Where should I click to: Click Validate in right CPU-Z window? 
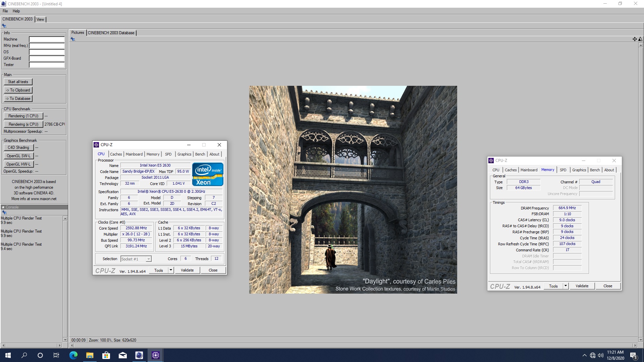(x=582, y=286)
